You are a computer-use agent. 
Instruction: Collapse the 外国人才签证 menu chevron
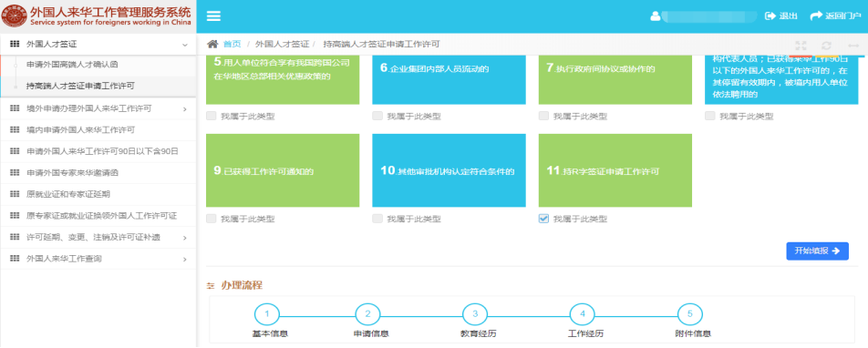[x=185, y=45]
